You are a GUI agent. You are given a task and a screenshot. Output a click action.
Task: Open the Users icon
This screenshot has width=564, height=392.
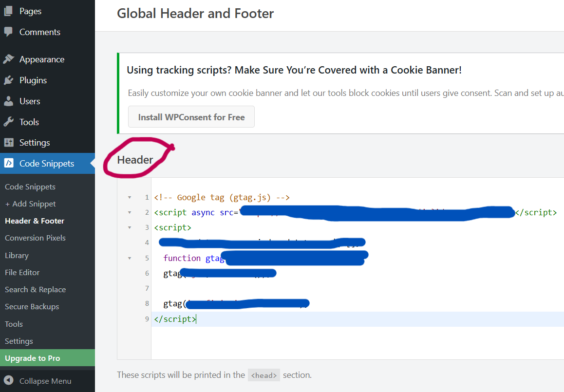click(8, 101)
